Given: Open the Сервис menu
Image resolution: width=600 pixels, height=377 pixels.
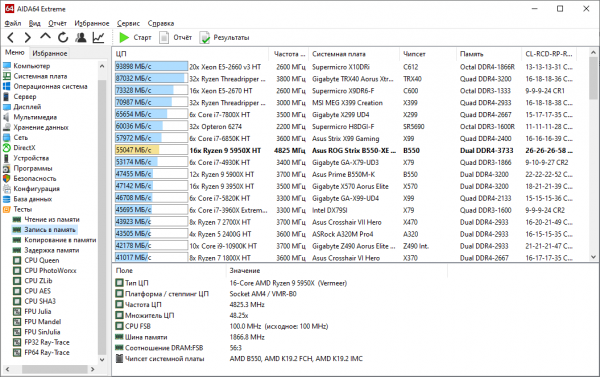Looking at the screenshot, I should tap(128, 23).
